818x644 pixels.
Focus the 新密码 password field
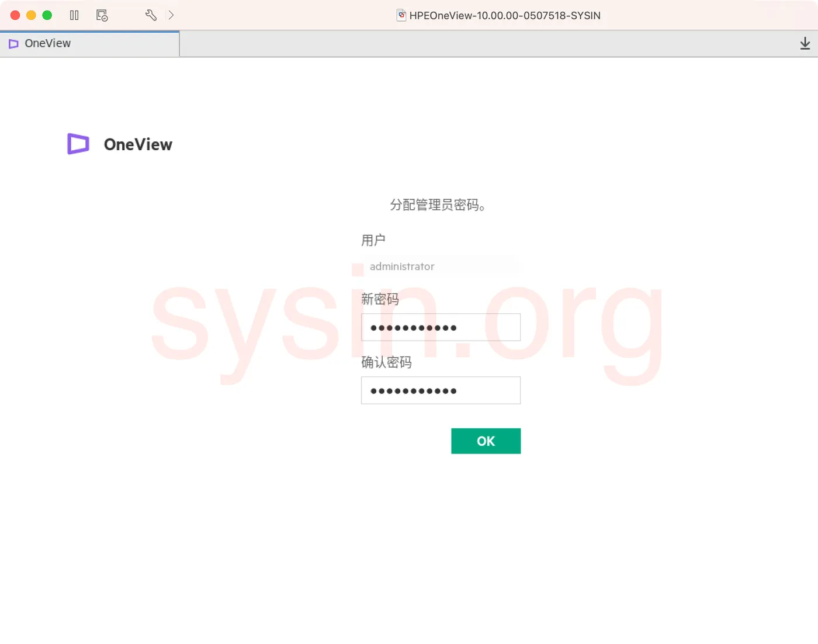(441, 327)
